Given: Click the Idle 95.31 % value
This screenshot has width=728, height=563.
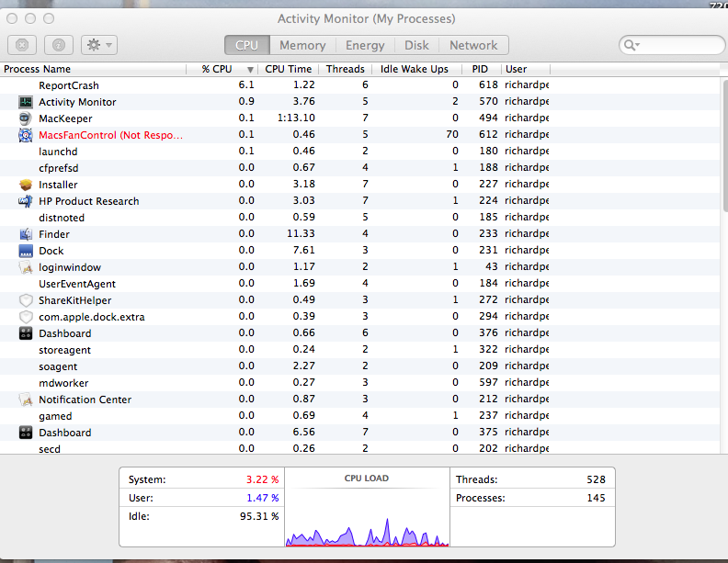Looking at the screenshot, I should click(x=259, y=516).
